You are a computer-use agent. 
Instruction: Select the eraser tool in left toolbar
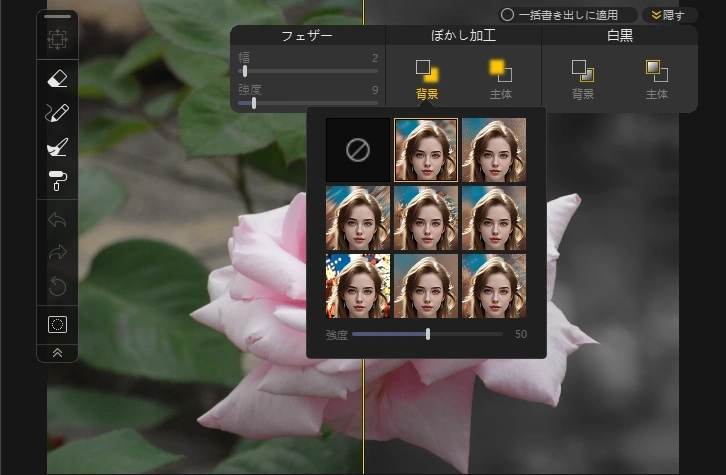pyautogui.click(x=57, y=78)
